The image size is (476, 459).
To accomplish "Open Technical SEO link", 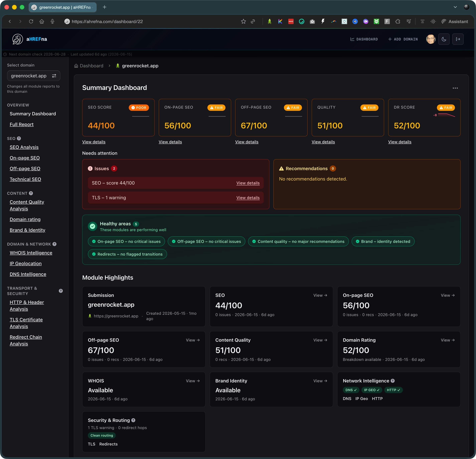I will [25, 179].
